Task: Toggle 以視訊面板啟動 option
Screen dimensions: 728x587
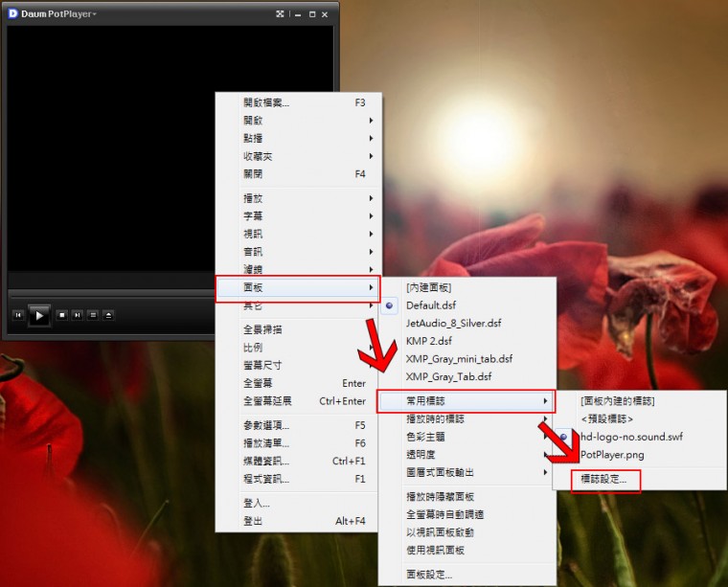Action: click(x=467, y=532)
